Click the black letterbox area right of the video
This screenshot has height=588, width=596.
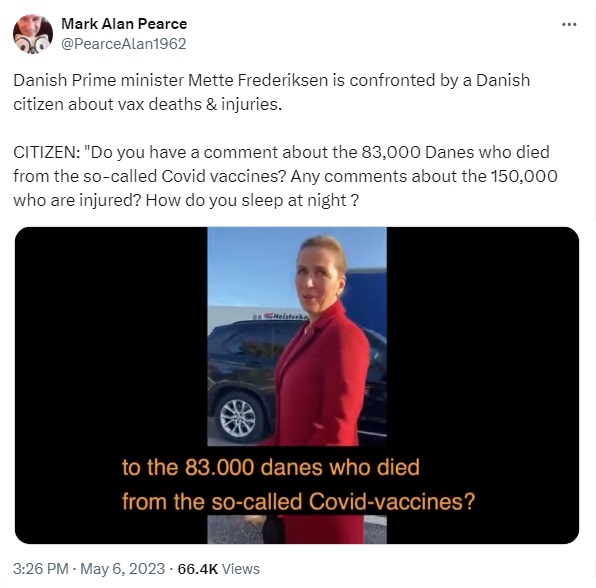483,342
